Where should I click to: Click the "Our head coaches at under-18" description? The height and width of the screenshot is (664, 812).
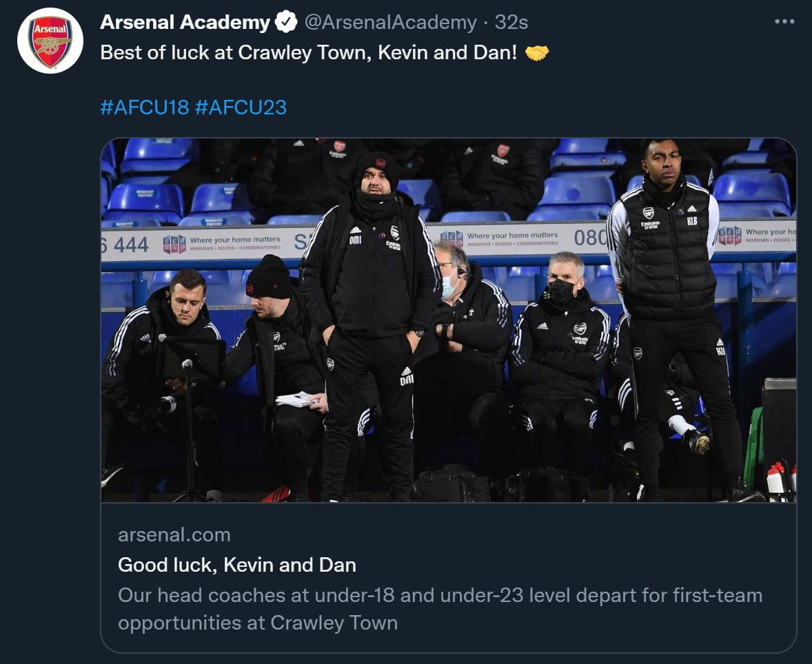pos(440,595)
